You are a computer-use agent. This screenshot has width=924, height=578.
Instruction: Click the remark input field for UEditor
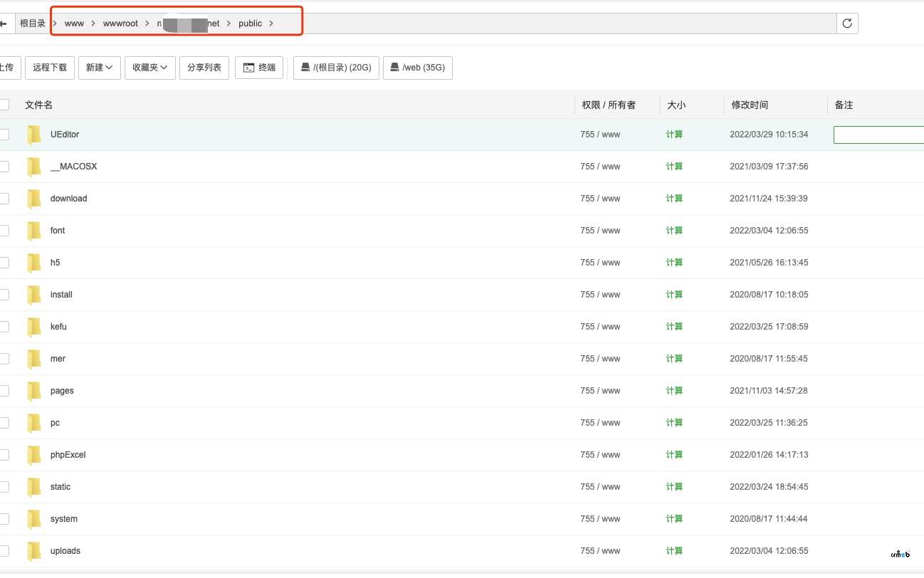click(x=878, y=135)
